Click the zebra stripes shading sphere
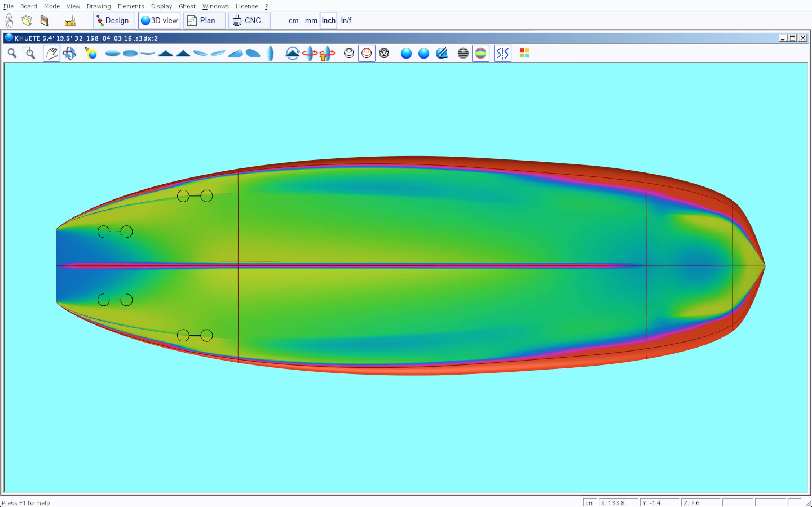812x507 pixels. tap(463, 53)
